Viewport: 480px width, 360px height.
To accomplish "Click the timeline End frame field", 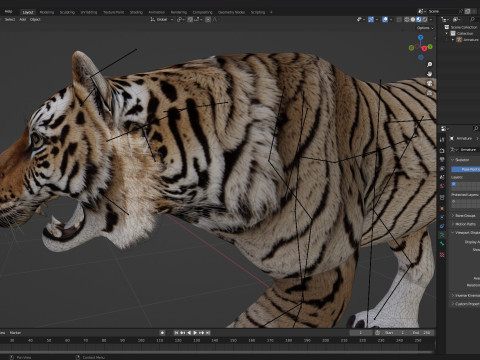I will [x=422, y=333].
